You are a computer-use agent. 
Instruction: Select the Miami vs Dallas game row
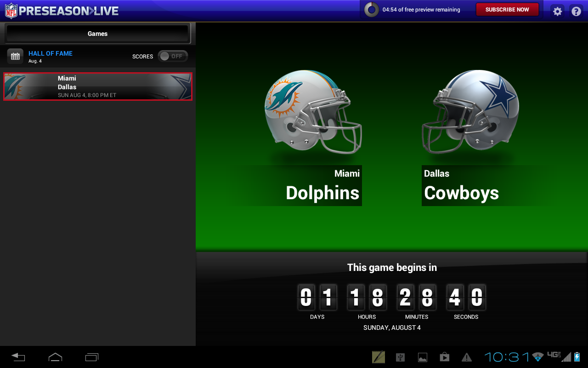pos(98,86)
